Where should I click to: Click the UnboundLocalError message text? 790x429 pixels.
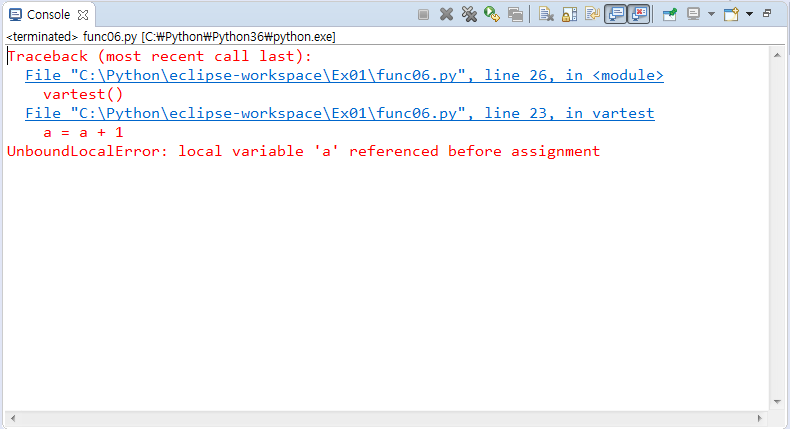tap(303, 151)
